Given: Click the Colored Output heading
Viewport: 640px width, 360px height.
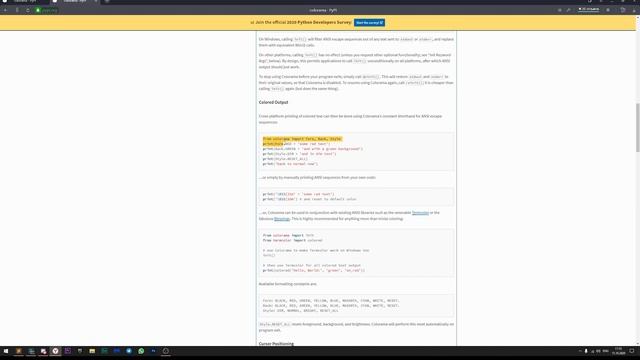Looking at the screenshot, I should pos(273,102).
